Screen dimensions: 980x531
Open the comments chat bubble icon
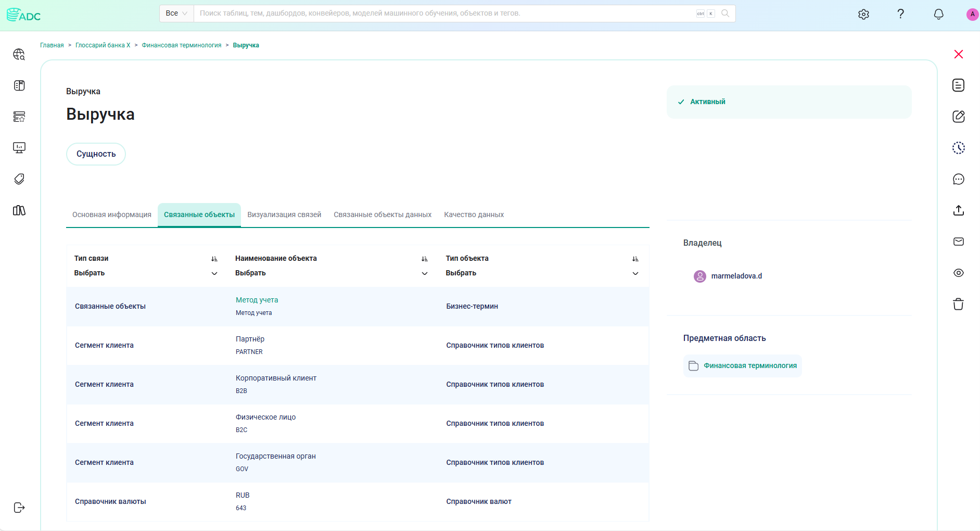[959, 179]
